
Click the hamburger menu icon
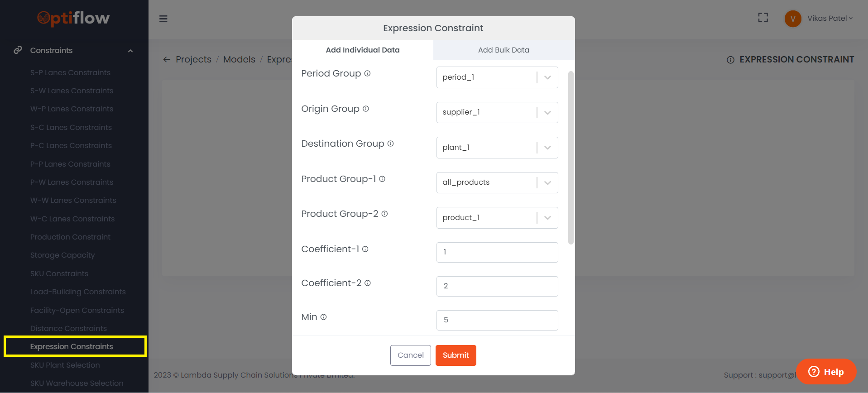pyautogui.click(x=163, y=19)
